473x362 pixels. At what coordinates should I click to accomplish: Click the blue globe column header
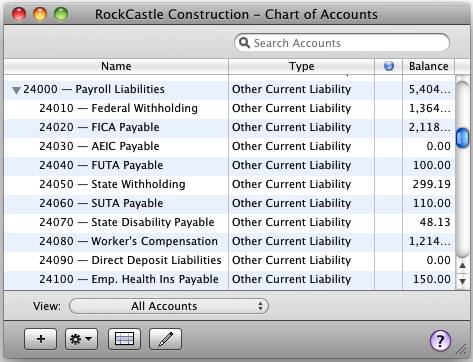(x=389, y=66)
